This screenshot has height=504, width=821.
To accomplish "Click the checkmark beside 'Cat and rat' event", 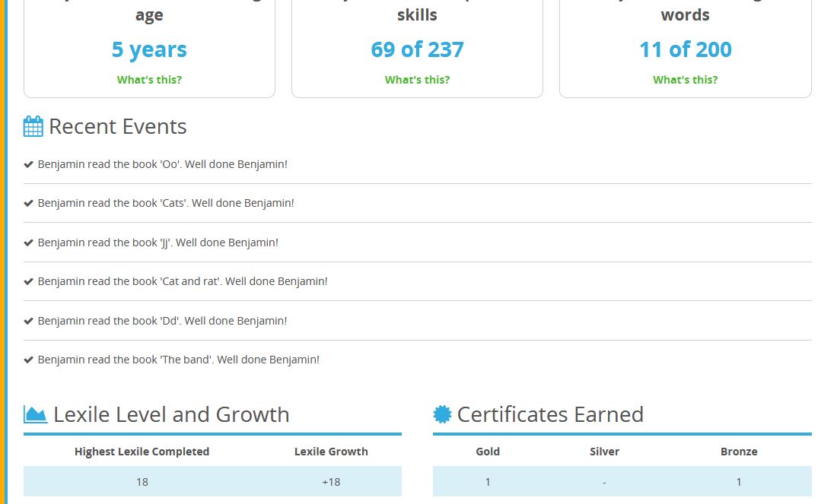I will tap(29, 281).
